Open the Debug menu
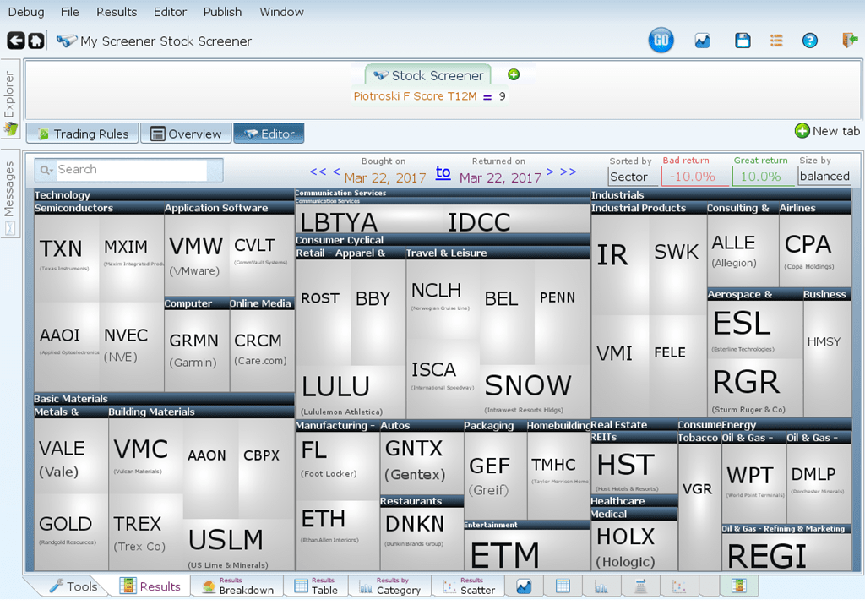This screenshot has height=616, width=865. click(x=26, y=12)
